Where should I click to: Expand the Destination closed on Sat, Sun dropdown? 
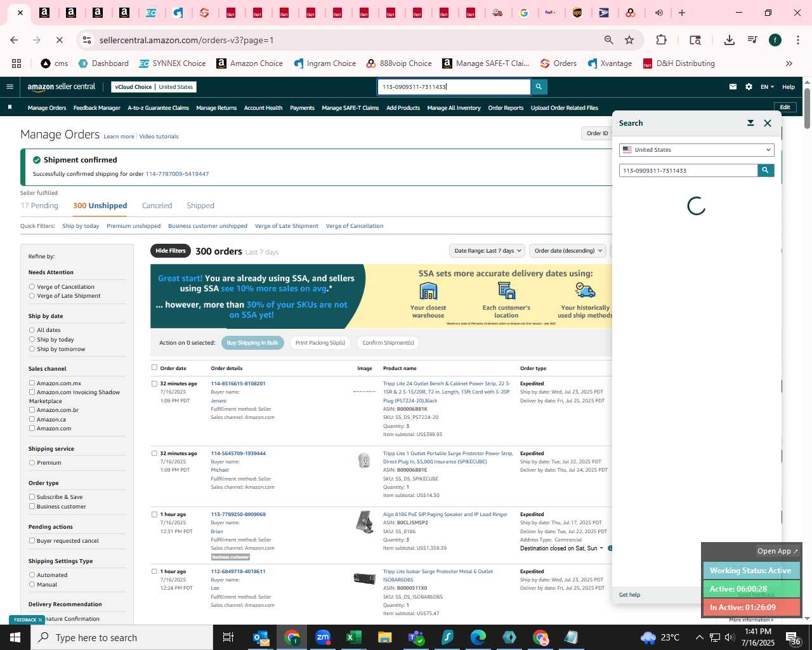click(561, 548)
